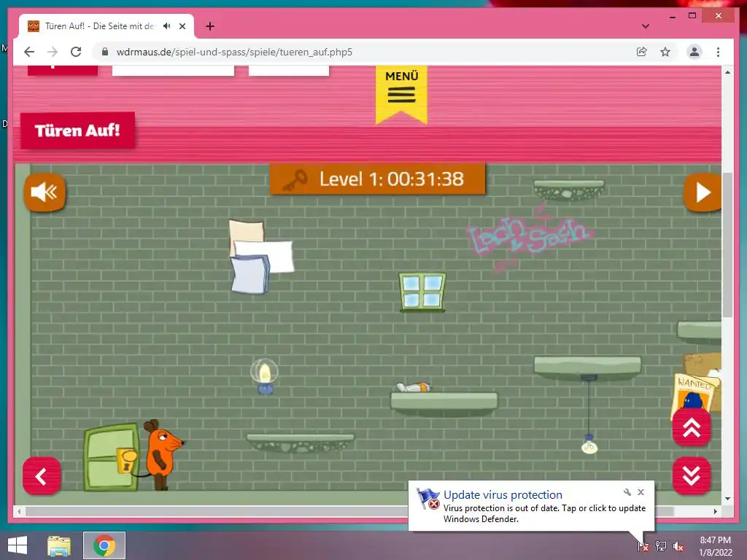Click the network tray icon

pyautogui.click(x=661, y=545)
